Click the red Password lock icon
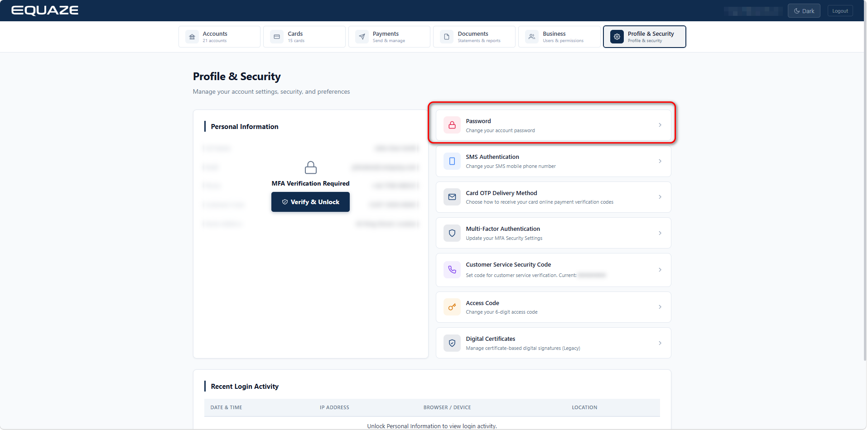 click(x=452, y=125)
